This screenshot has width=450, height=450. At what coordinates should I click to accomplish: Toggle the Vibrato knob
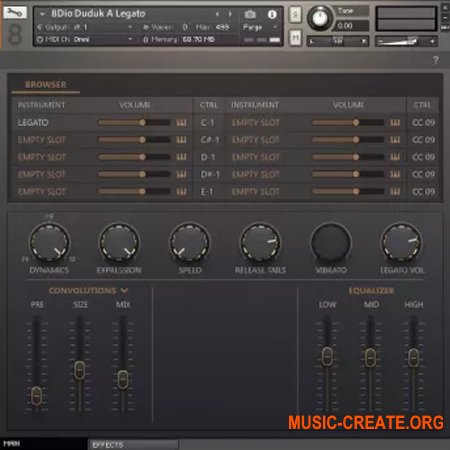point(331,243)
